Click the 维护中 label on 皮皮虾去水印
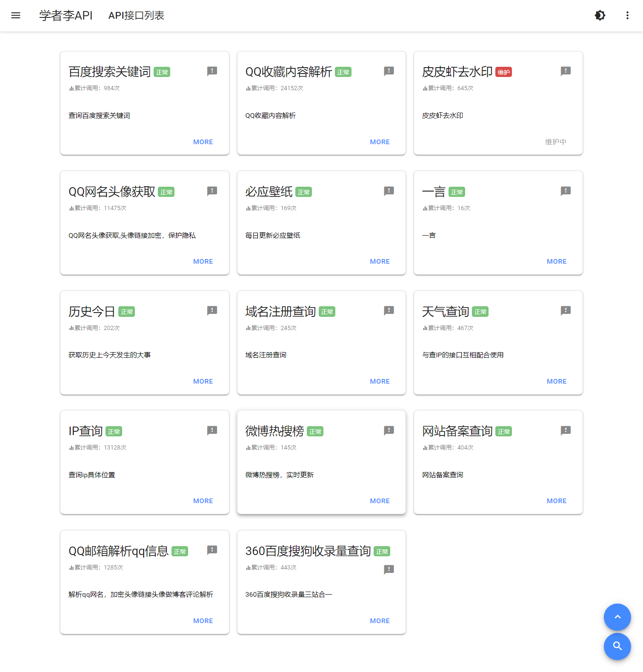The image size is (643, 672). coord(556,142)
